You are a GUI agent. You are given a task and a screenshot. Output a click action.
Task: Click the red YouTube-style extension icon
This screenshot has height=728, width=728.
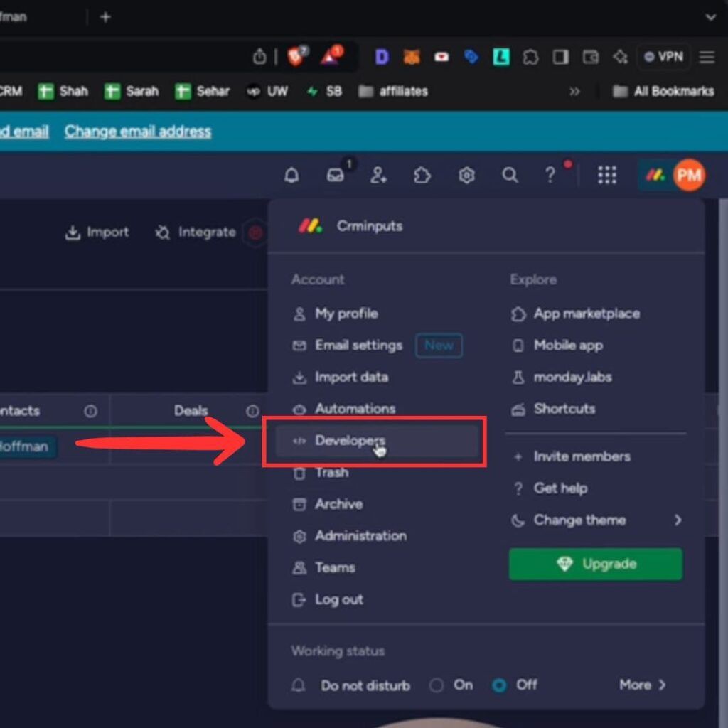(441, 57)
